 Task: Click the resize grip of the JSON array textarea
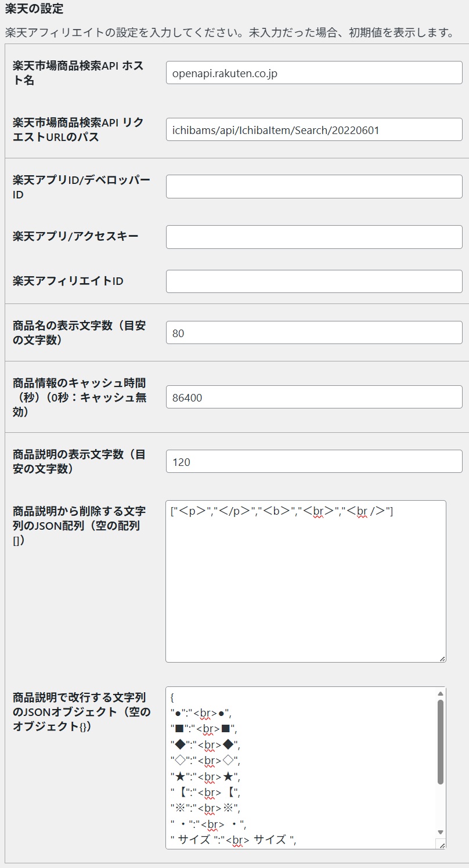443,657
